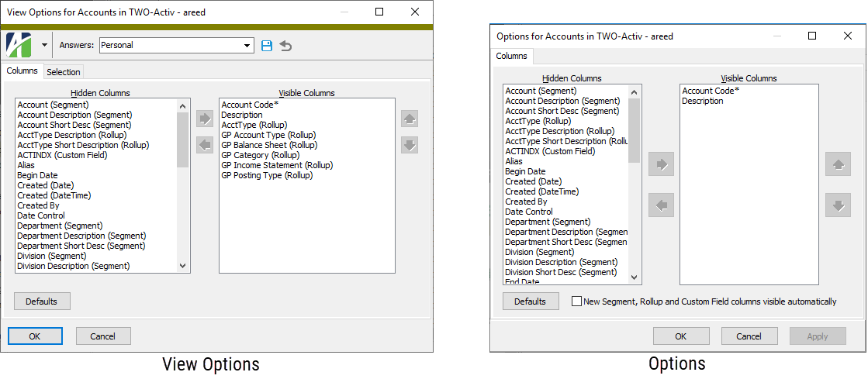Click move right arrow in Options dialog
Image resolution: width=868 pixels, height=379 pixels.
pos(661,164)
